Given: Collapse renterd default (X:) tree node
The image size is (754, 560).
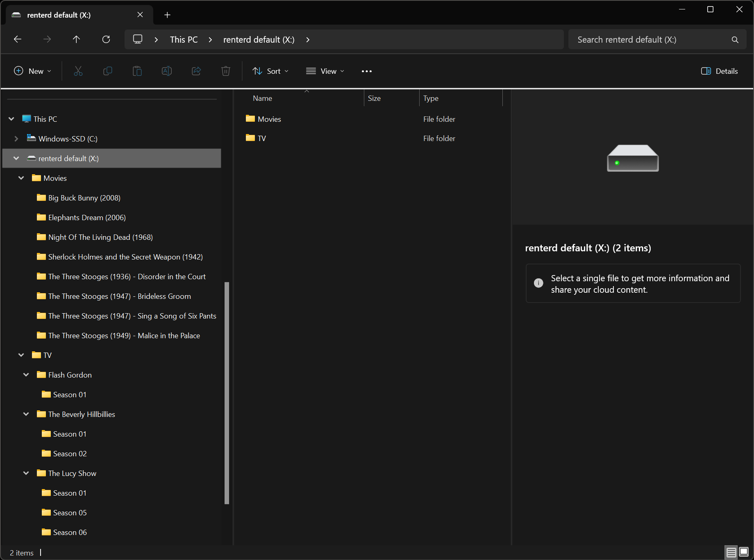Looking at the screenshot, I should coord(16,158).
